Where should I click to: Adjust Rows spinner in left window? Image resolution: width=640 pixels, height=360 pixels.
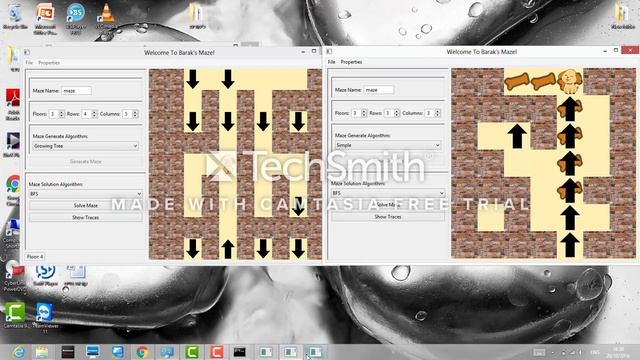tap(89, 114)
